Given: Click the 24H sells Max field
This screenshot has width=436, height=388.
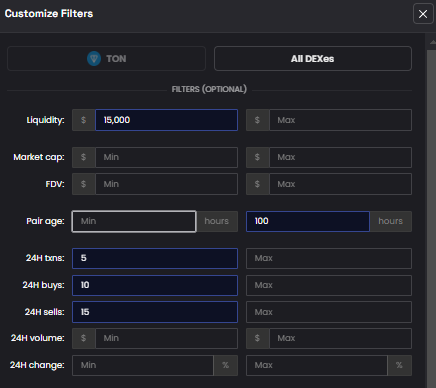Looking at the screenshot, I should (329, 312).
